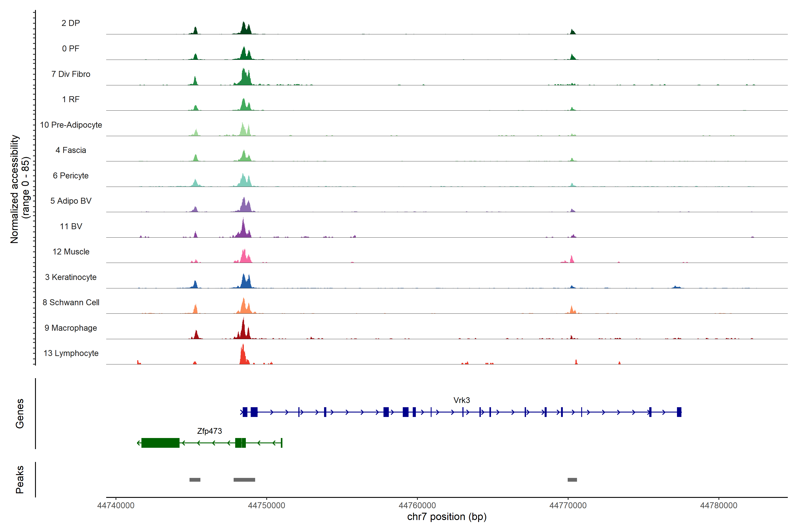
Task: Click the 2 DP track label
Action: pyautogui.click(x=70, y=23)
